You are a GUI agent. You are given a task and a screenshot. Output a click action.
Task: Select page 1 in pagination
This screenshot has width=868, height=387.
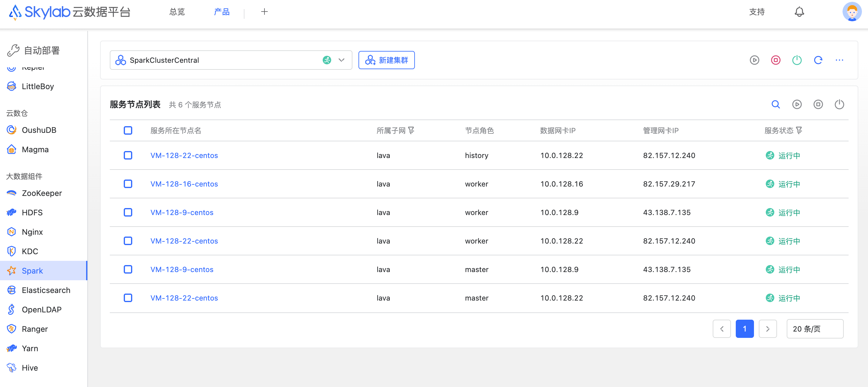coord(745,329)
